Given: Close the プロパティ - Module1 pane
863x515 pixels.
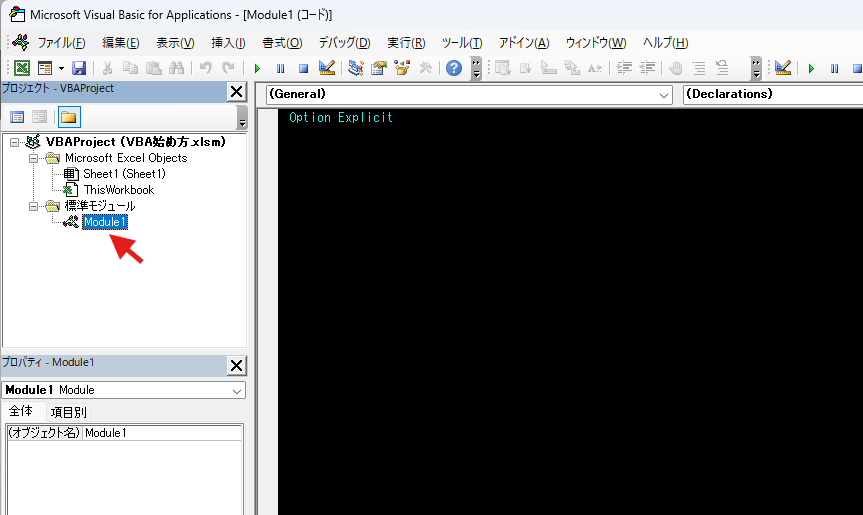Looking at the screenshot, I should click(x=237, y=365).
